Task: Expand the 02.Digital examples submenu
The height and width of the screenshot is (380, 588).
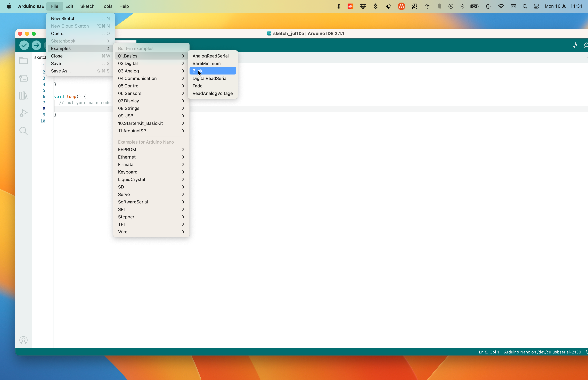Action: click(151, 63)
